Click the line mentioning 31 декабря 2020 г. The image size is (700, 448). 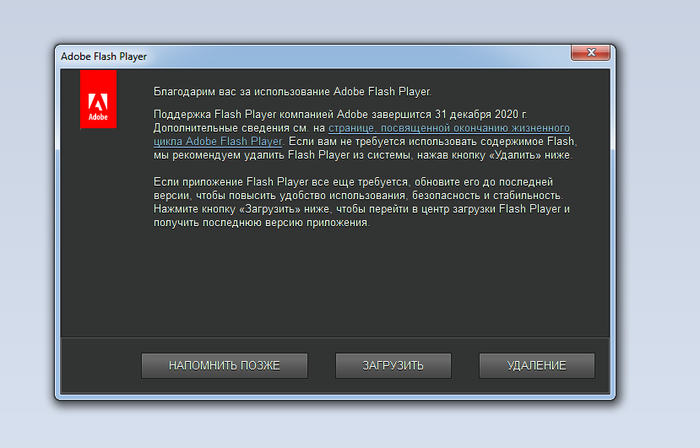(340, 114)
